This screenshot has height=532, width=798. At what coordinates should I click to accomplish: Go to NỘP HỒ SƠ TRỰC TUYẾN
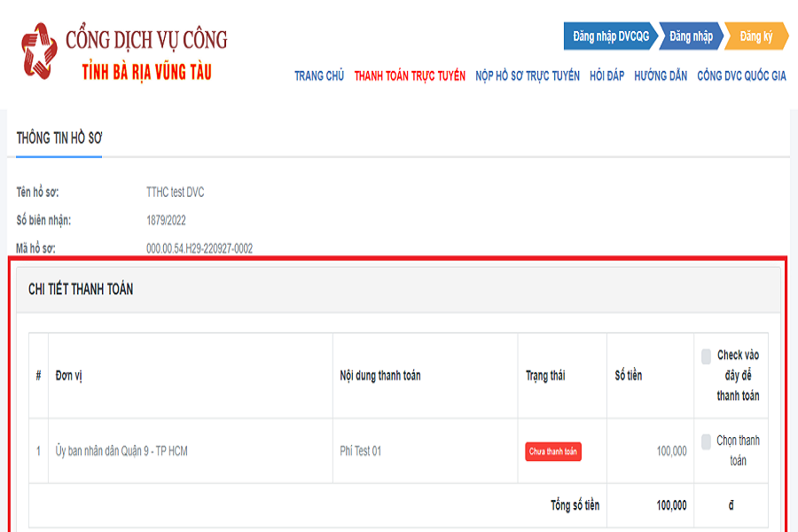click(x=528, y=76)
